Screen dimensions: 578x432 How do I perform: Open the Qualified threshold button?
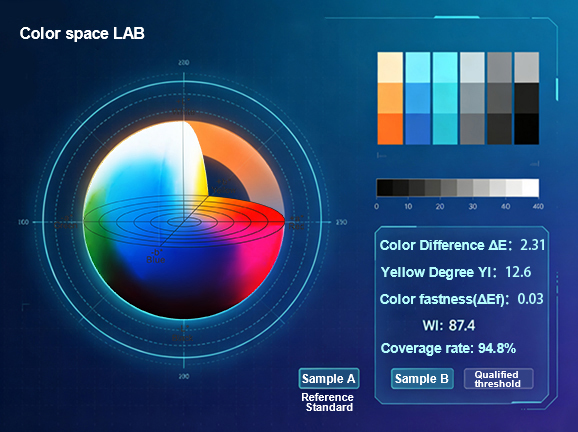click(498, 379)
